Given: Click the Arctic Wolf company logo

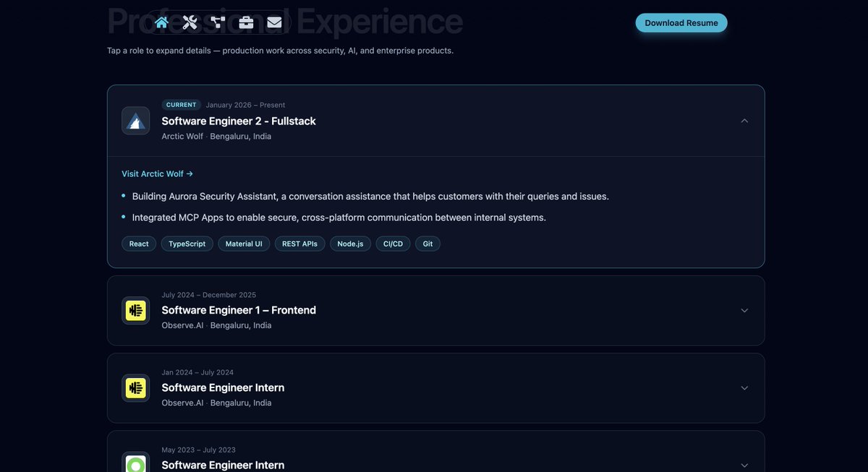Looking at the screenshot, I should (135, 121).
